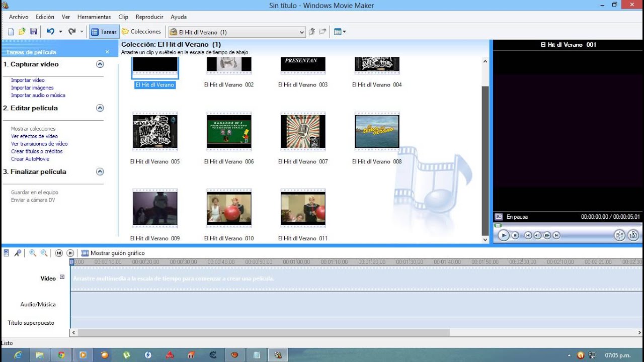
Task: Close the Tareas de película pane
Action: 107,52
